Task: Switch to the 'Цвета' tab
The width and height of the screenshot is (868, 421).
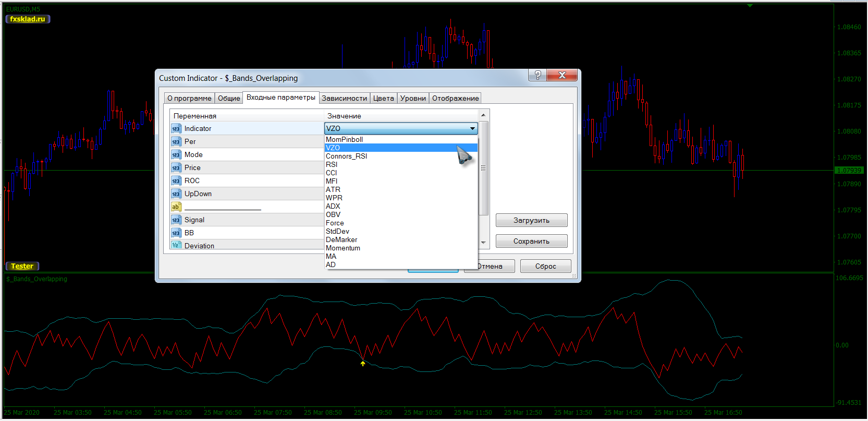Action: [x=384, y=98]
